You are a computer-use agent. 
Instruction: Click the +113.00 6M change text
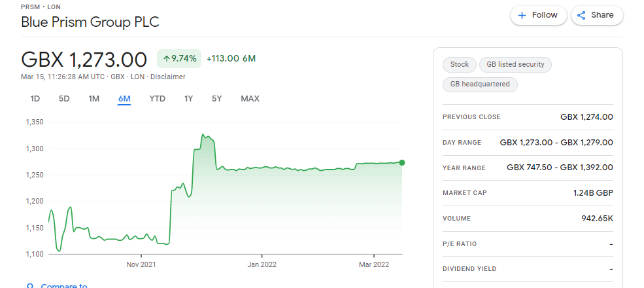click(231, 59)
